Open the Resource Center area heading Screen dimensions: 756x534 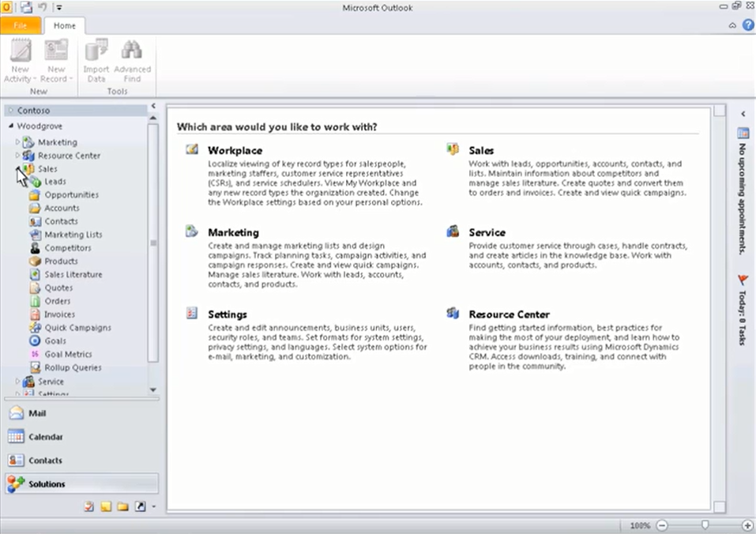[x=510, y=314]
